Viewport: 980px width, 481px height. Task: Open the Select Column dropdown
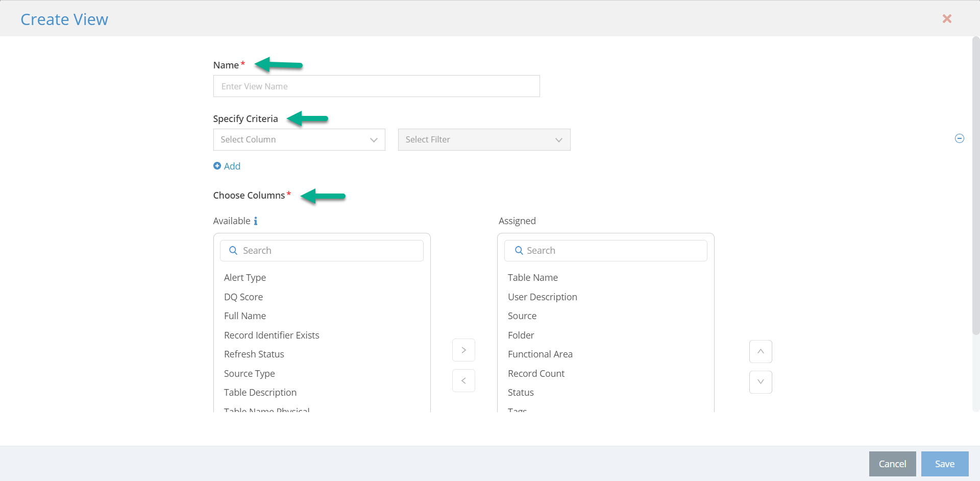pyautogui.click(x=299, y=140)
